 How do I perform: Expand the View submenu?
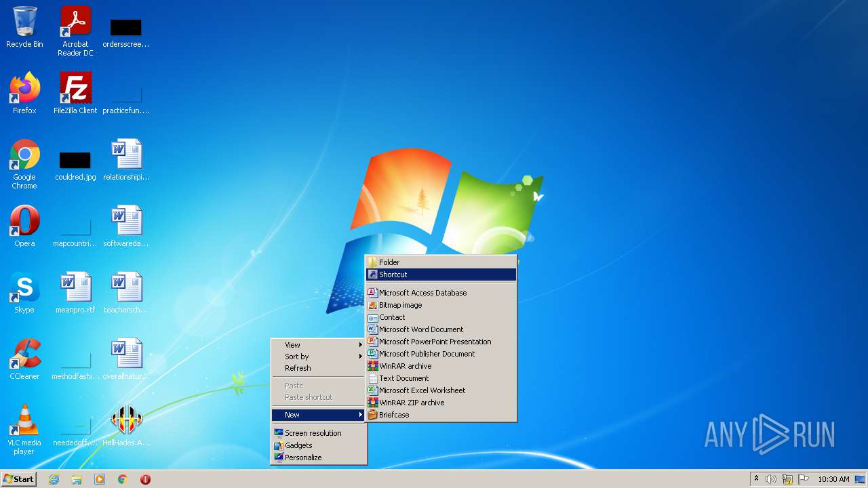pyautogui.click(x=319, y=345)
